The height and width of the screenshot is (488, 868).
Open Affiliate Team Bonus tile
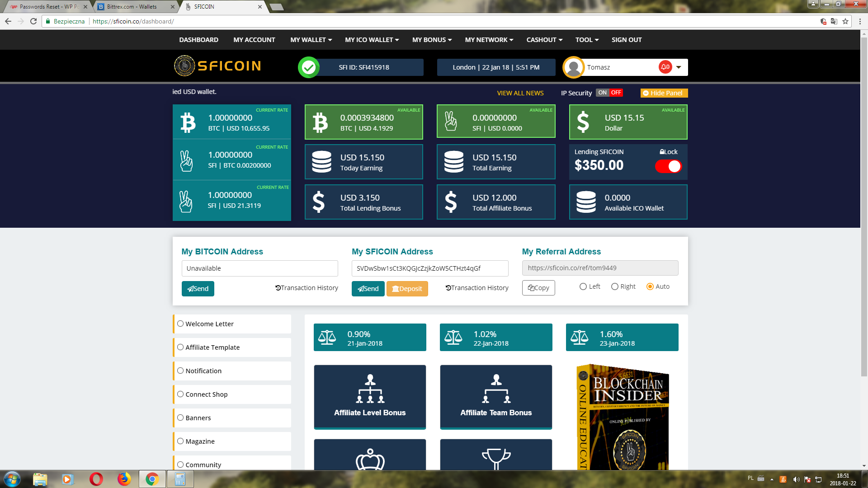(x=496, y=397)
